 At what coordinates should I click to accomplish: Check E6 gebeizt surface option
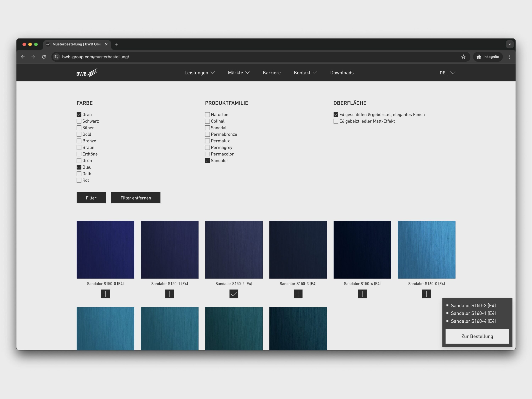(x=336, y=121)
